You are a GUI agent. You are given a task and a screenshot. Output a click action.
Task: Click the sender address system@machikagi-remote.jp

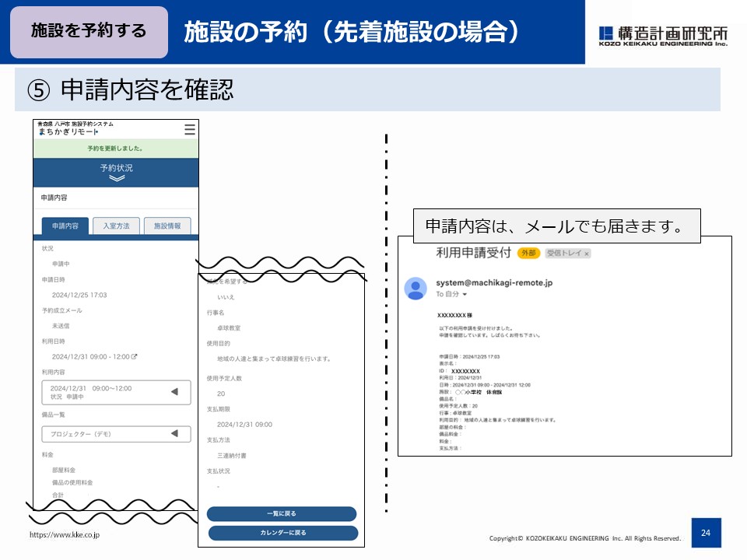pos(496,283)
